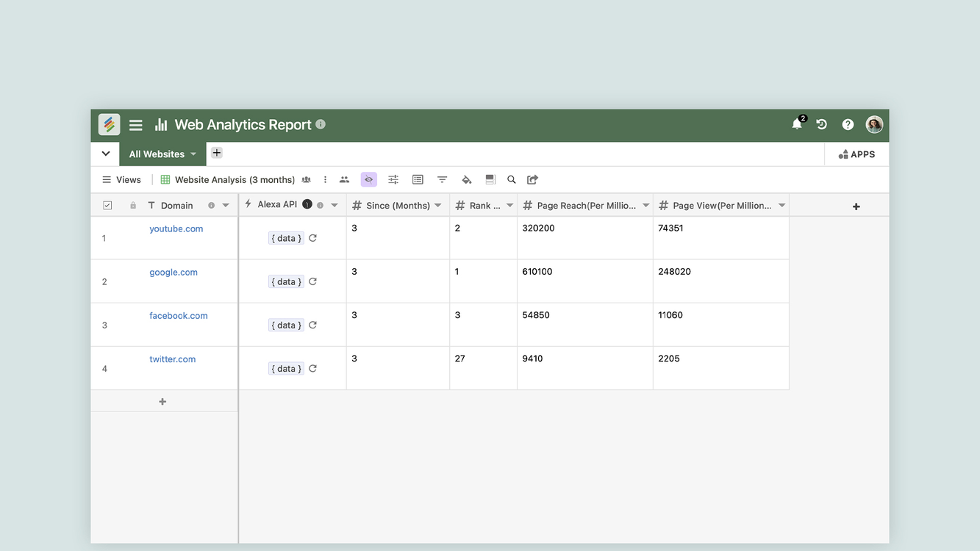The width and height of the screenshot is (980, 551).
Task: Click the Since (Months) column header
Action: click(398, 205)
